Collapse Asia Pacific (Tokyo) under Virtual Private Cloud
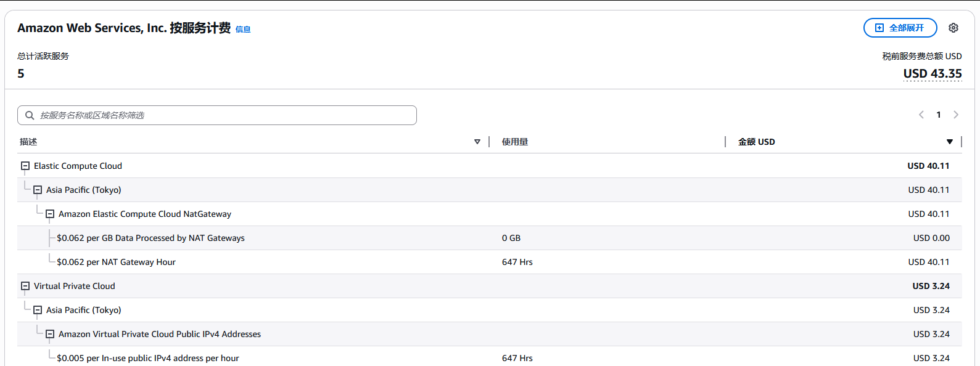 click(38, 310)
